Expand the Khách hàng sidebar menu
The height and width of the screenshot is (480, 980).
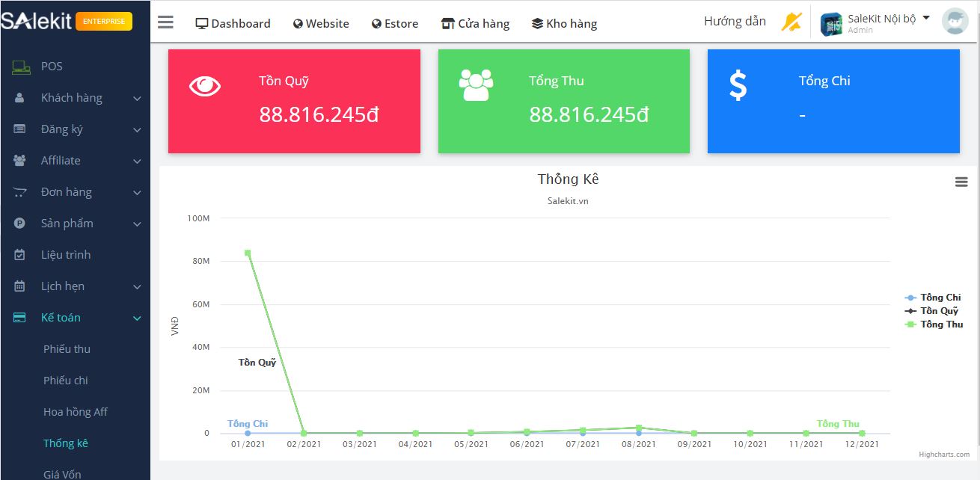click(71, 98)
